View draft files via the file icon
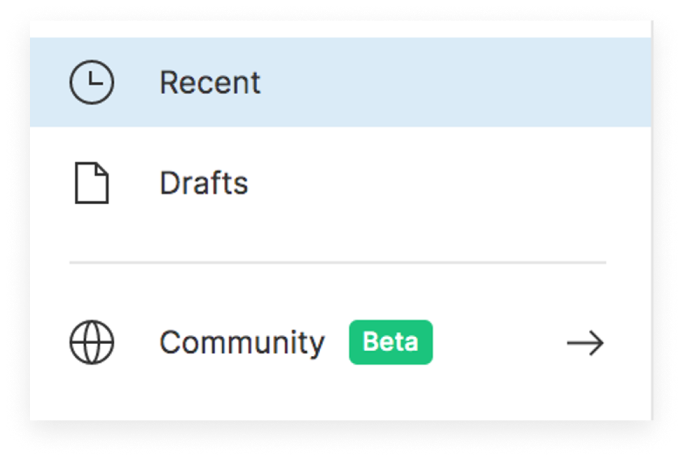The width and height of the screenshot is (684, 461). click(92, 183)
